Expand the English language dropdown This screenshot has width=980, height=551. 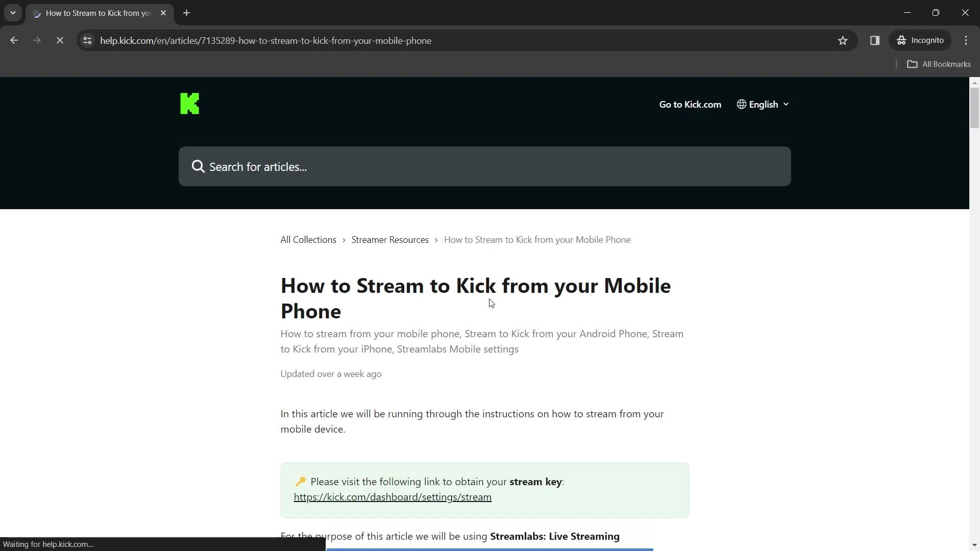click(763, 104)
